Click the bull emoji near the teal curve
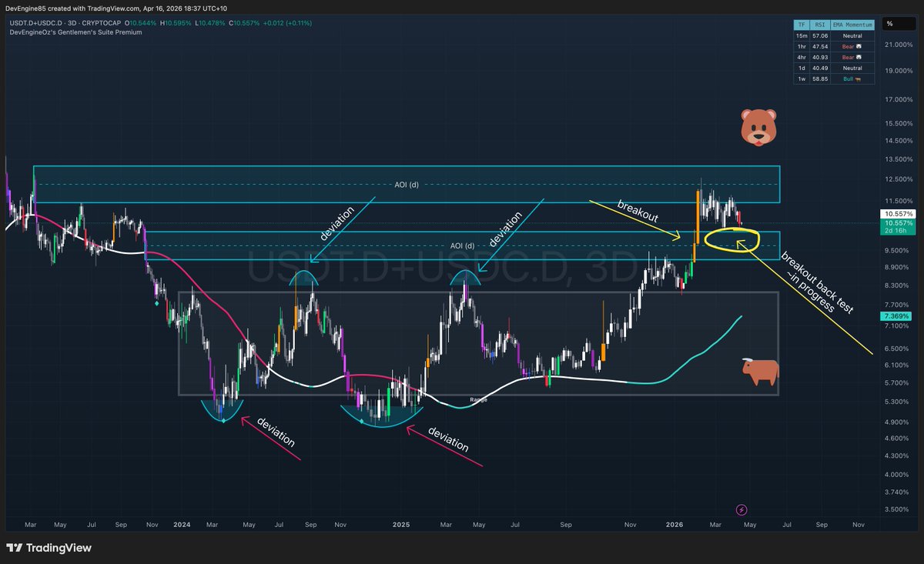Screen dimensions: 924x564 click(x=758, y=372)
